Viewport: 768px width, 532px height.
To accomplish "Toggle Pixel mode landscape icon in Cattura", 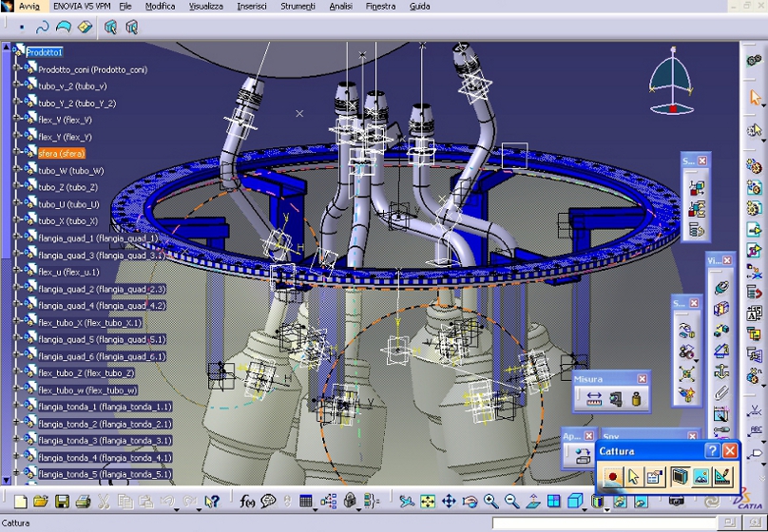I will coord(701,476).
